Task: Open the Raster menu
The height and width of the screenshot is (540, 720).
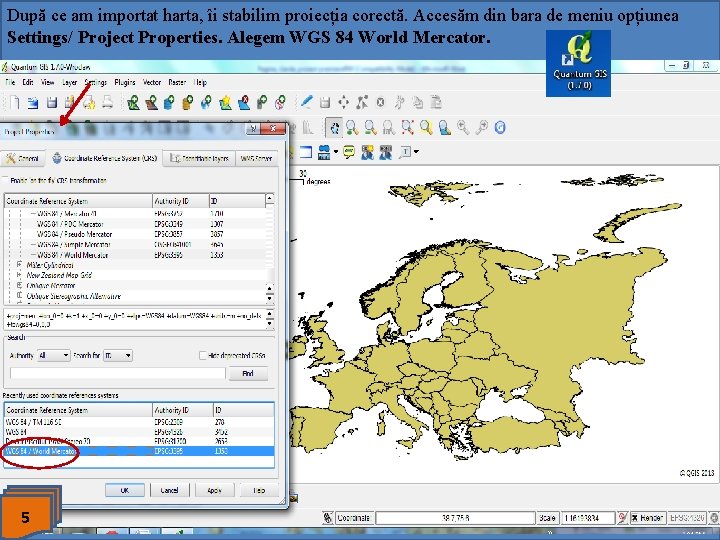Action: pyautogui.click(x=177, y=82)
